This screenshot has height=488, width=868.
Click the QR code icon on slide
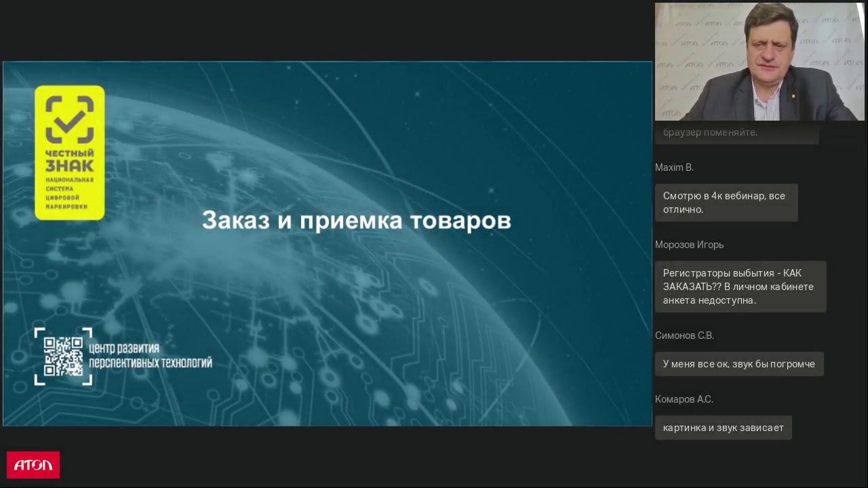(x=63, y=357)
